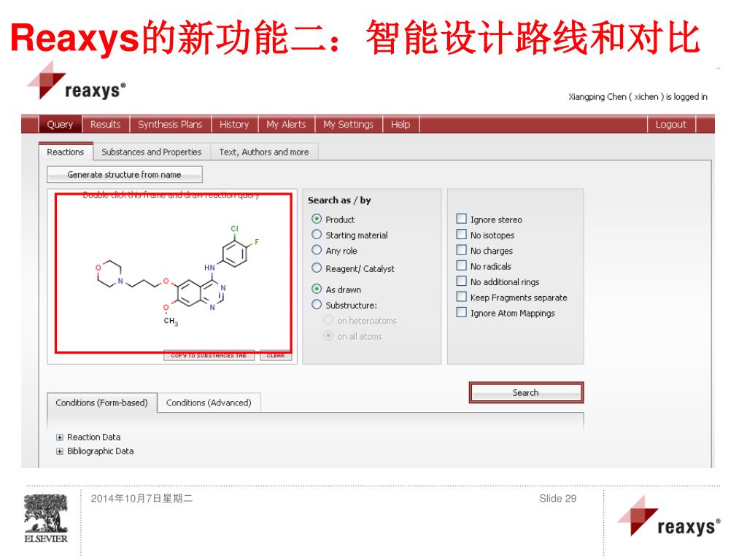Viewport: 747px width, 560px height.
Task: Enable No isotopes checkbox
Action: tap(461, 235)
